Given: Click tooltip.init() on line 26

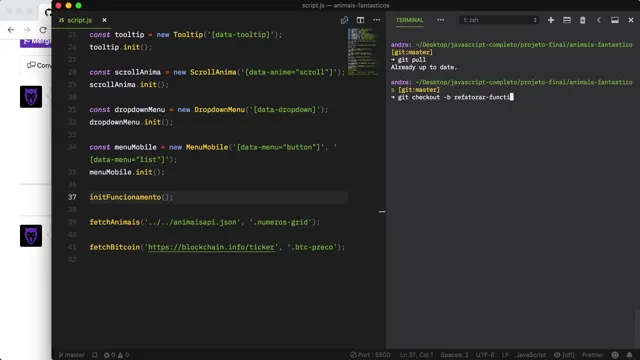Looking at the screenshot, I should tap(120, 47).
